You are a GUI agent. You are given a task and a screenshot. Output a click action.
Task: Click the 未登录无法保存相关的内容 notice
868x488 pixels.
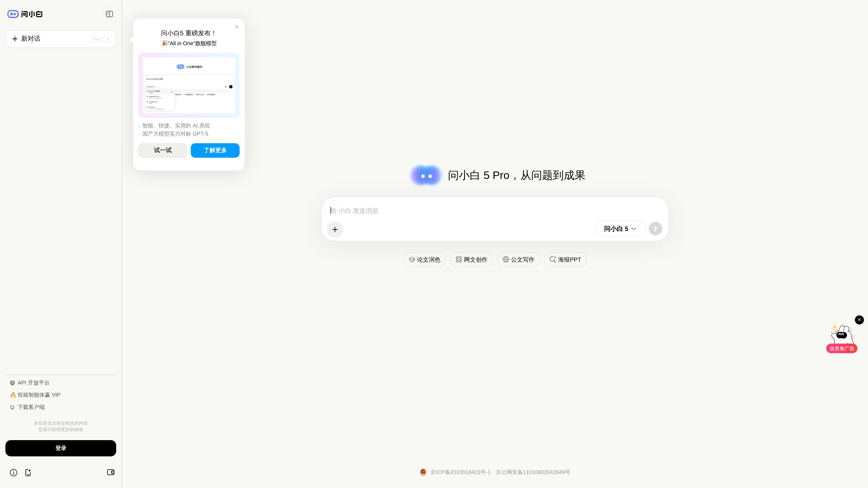[x=61, y=423]
